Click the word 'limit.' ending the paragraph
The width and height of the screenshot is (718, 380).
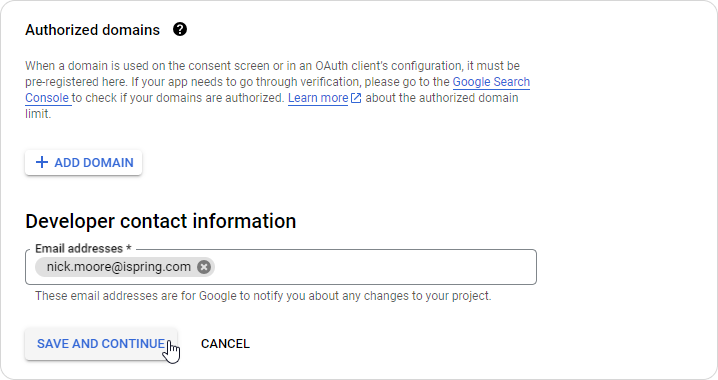pos(38,114)
